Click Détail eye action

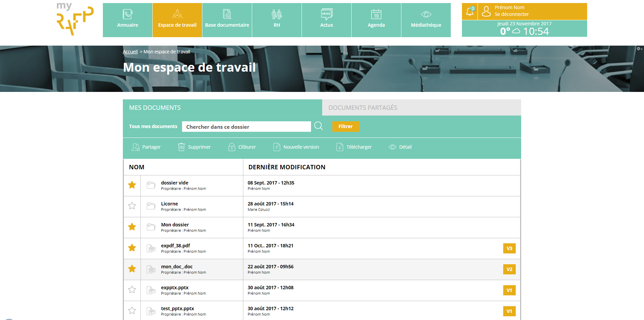coord(400,147)
